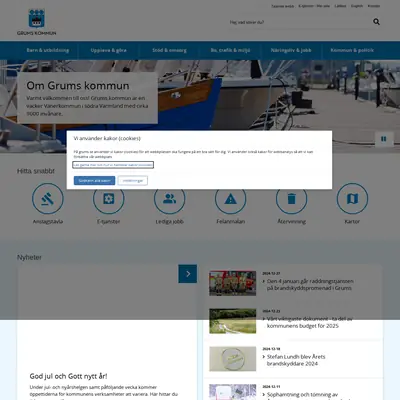The image size is (400, 400).
Task: Open the Kontakt link in top bar
Action: coord(374,6)
